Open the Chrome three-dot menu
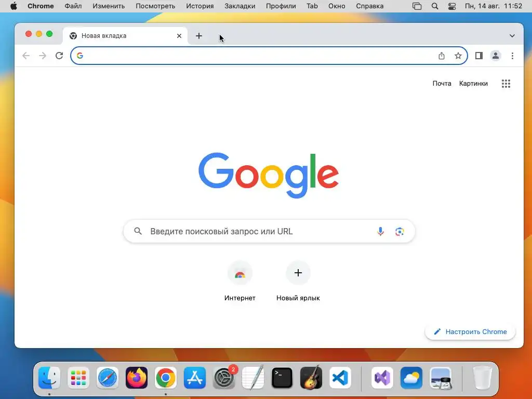The width and height of the screenshot is (532, 399). (512, 56)
